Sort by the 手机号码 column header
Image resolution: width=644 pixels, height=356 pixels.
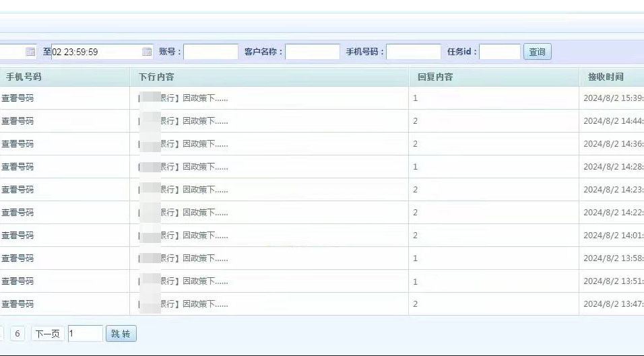click(x=24, y=77)
